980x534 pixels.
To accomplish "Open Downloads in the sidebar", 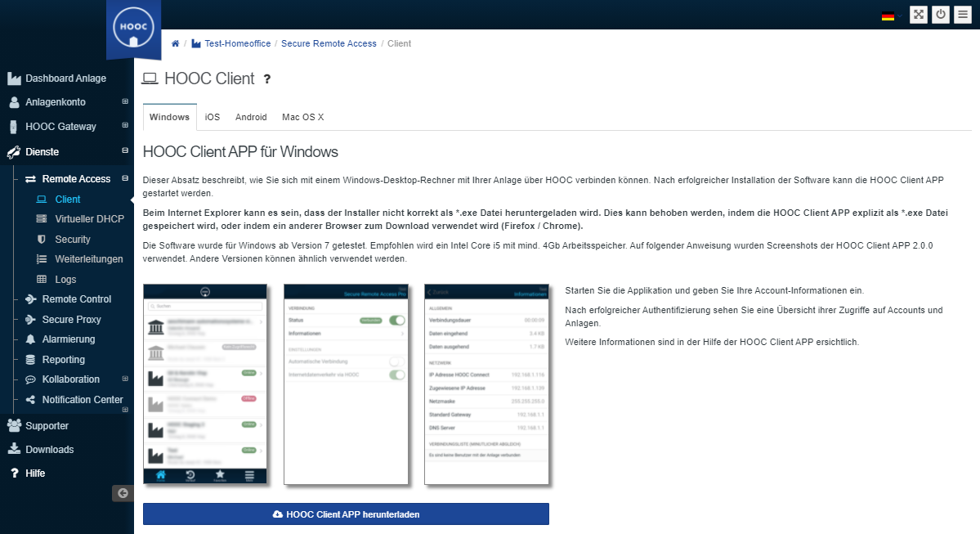I will [x=49, y=450].
